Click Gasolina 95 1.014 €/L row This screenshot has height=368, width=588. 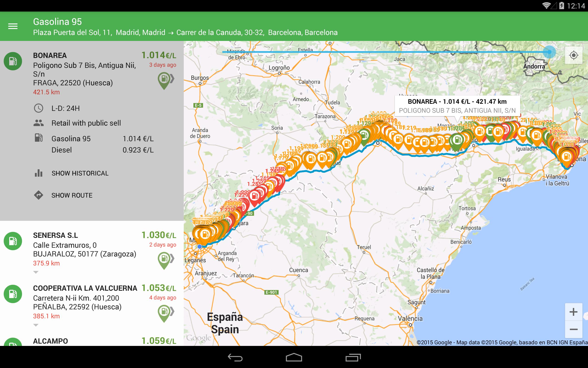[102, 139]
